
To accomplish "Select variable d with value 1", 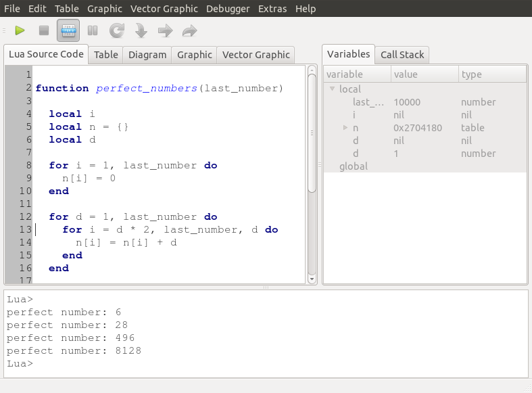I will click(x=425, y=154).
